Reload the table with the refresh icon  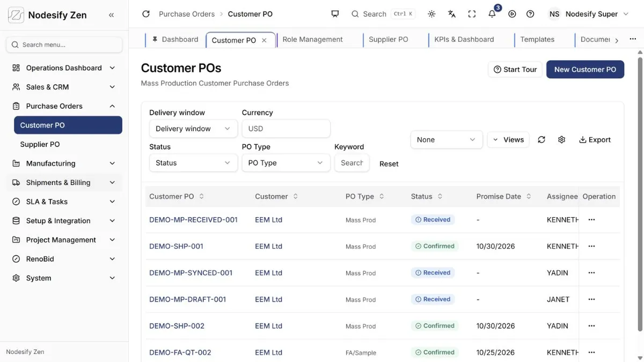pos(541,139)
